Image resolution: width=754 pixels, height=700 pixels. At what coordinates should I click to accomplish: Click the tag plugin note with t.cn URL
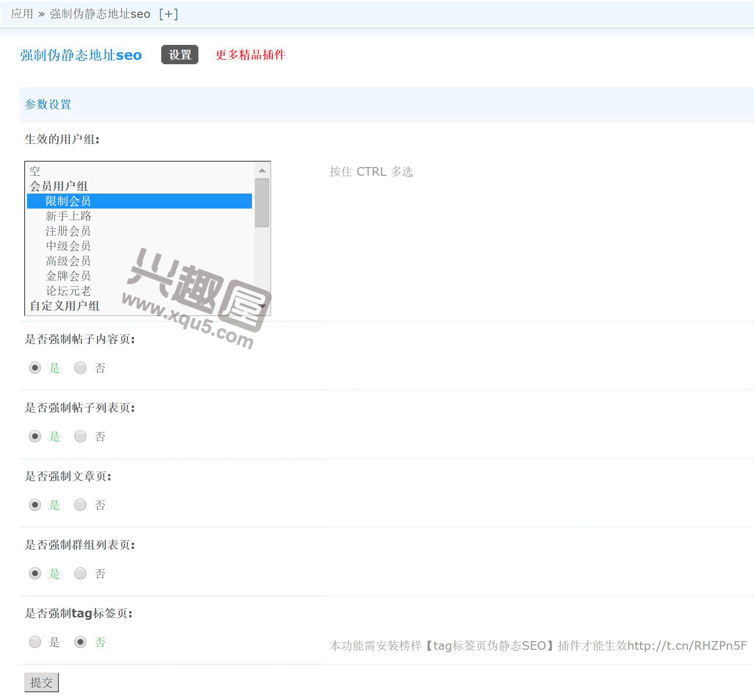[x=538, y=646]
